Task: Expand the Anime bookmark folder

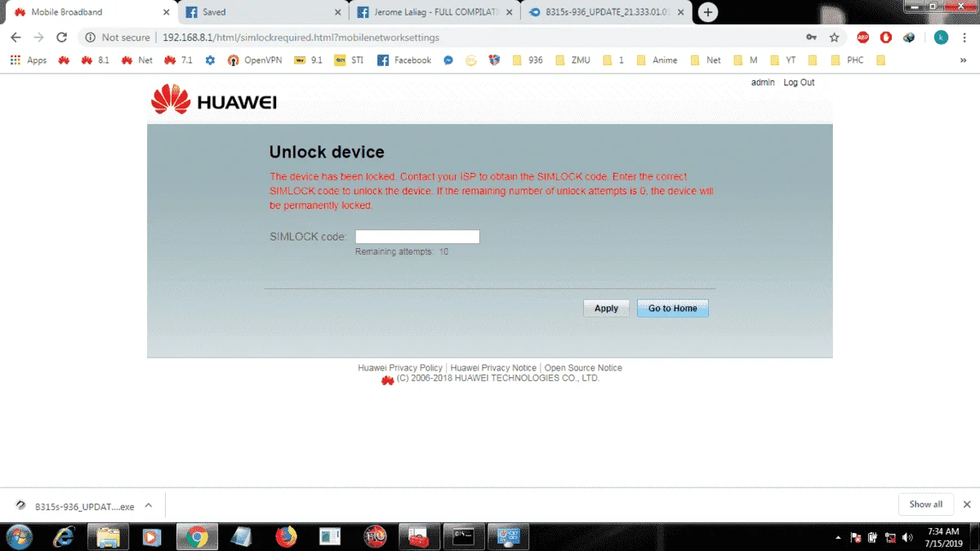Action: coord(657,60)
